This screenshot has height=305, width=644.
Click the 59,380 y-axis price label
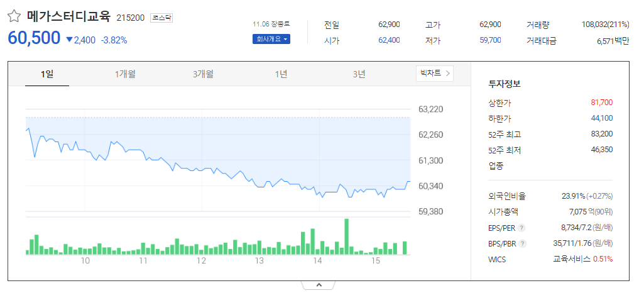pos(431,211)
